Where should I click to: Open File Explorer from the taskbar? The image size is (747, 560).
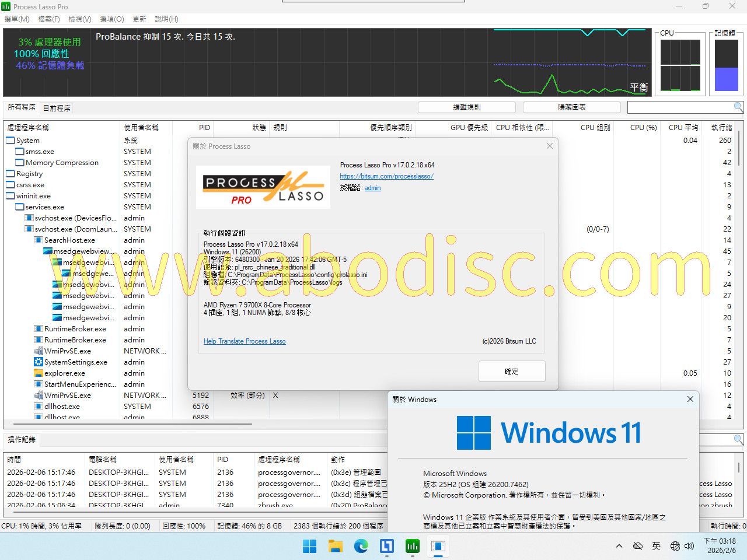(x=336, y=547)
